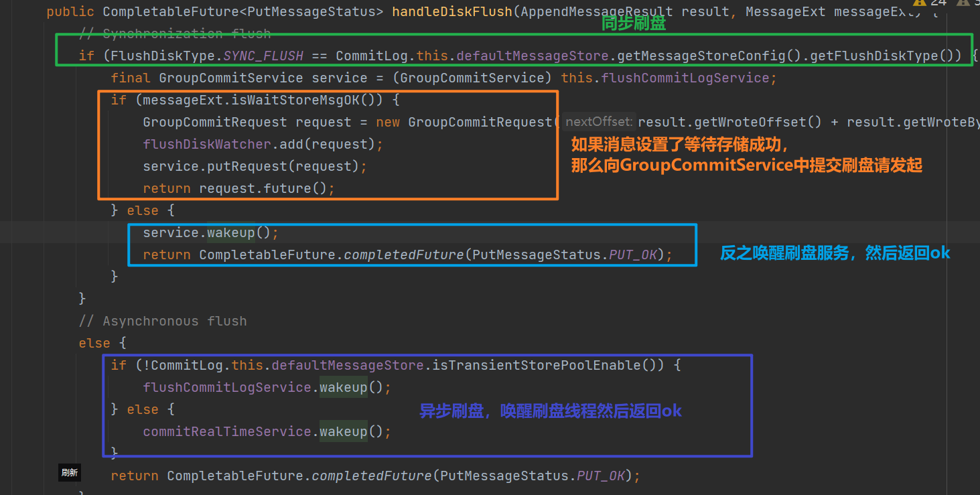Click the handleDiskFlush method name
Image resolution: width=980 pixels, height=495 pixels.
452,11
